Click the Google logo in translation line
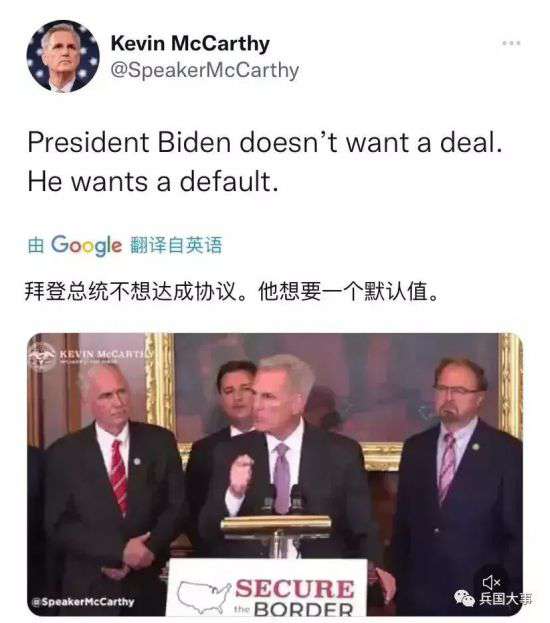The image size is (550, 623). tap(86, 245)
